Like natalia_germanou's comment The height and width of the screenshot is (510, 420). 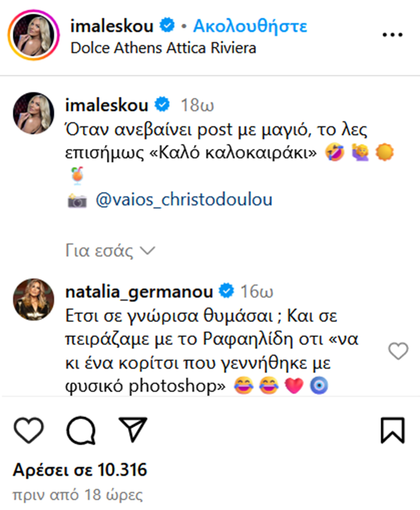click(398, 351)
